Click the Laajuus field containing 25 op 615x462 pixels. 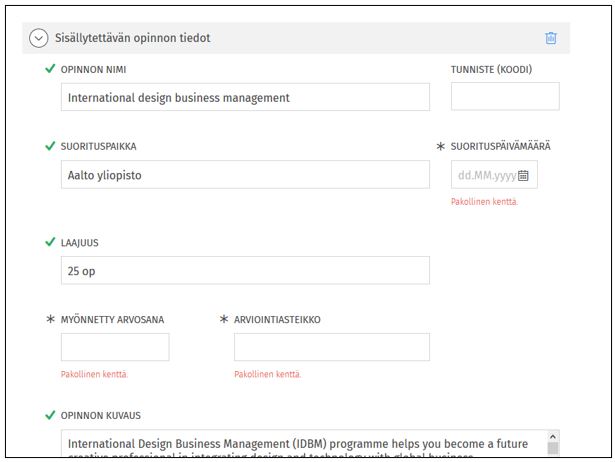point(245,271)
